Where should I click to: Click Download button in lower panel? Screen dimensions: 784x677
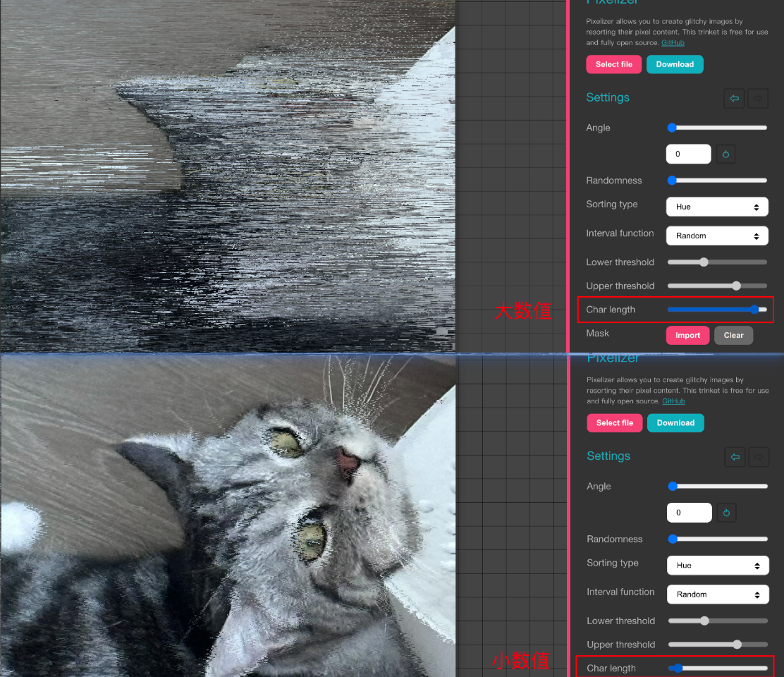[675, 423]
